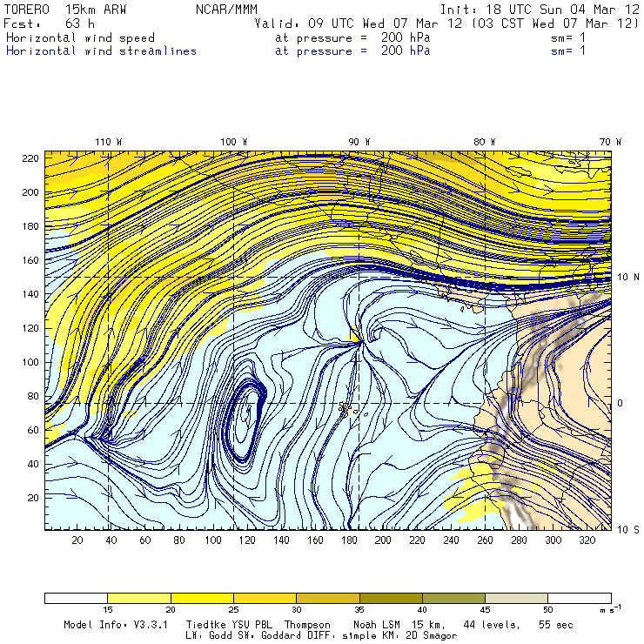
Task: Click the '70 W' longitude label
Action: pyautogui.click(x=610, y=142)
